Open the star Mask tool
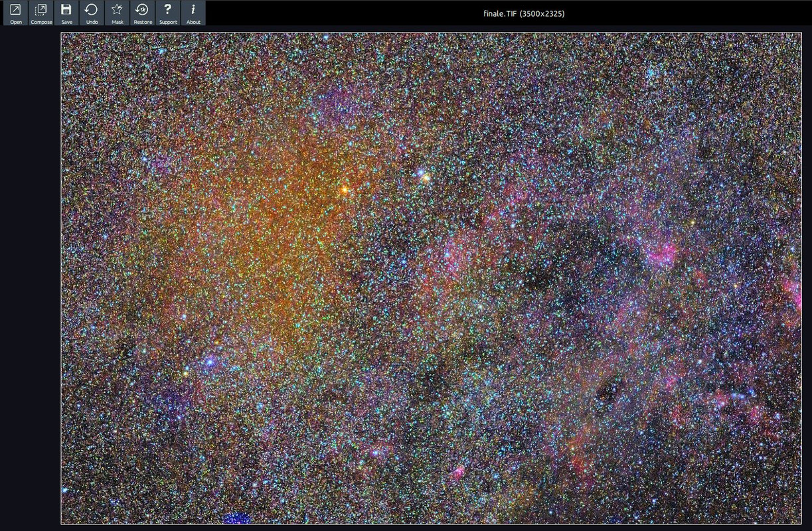The image size is (812, 531). tap(117, 13)
